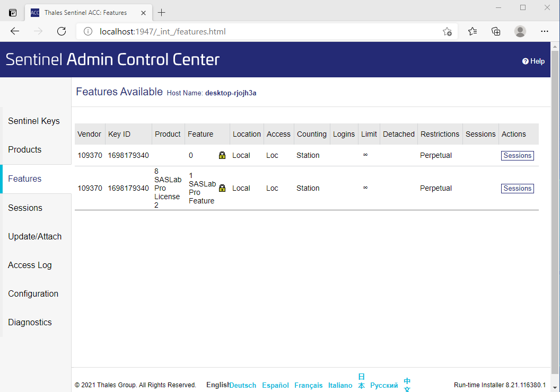Click the host name desktop-rjojh3a
This screenshot has width=560, height=392.
pyautogui.click(x=231, y=93)
